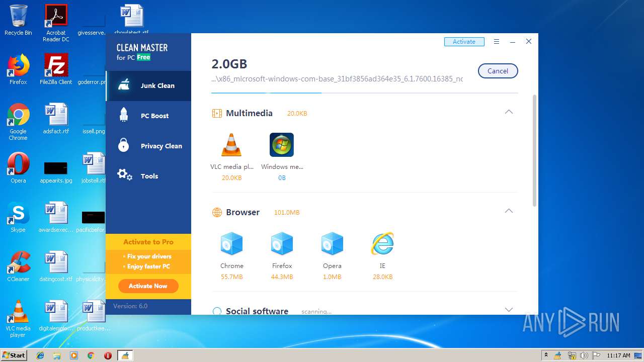Select the Opera browser junk item

coord(332,256)
